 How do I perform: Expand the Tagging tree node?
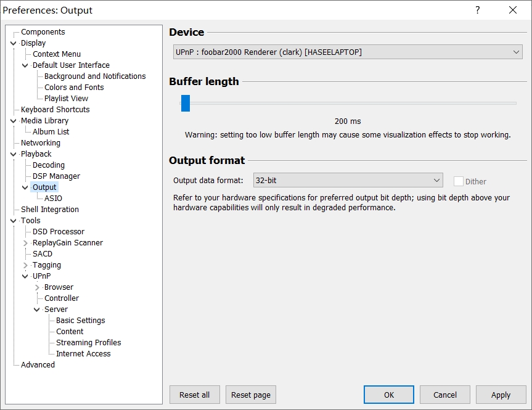[x=25, y=265]
